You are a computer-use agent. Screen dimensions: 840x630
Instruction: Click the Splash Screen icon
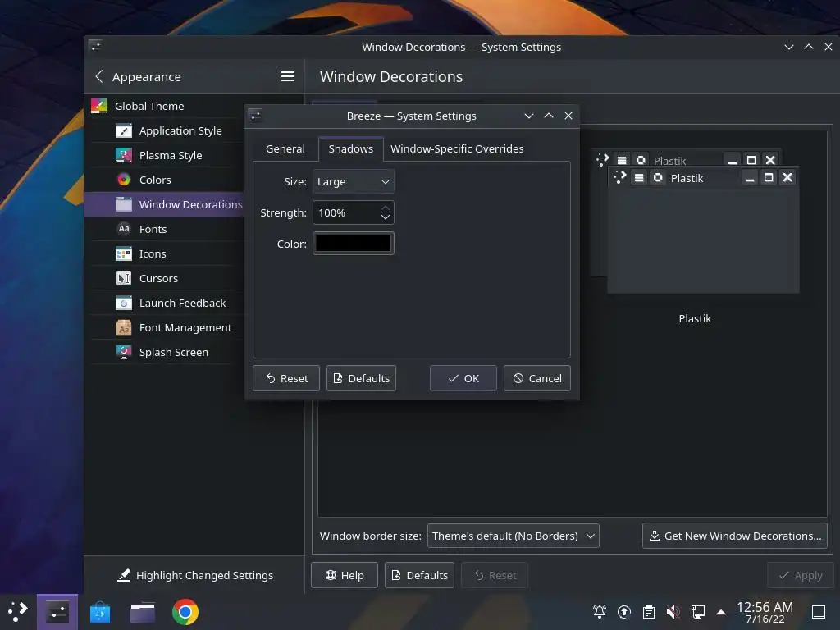click(x=124, y=352)
